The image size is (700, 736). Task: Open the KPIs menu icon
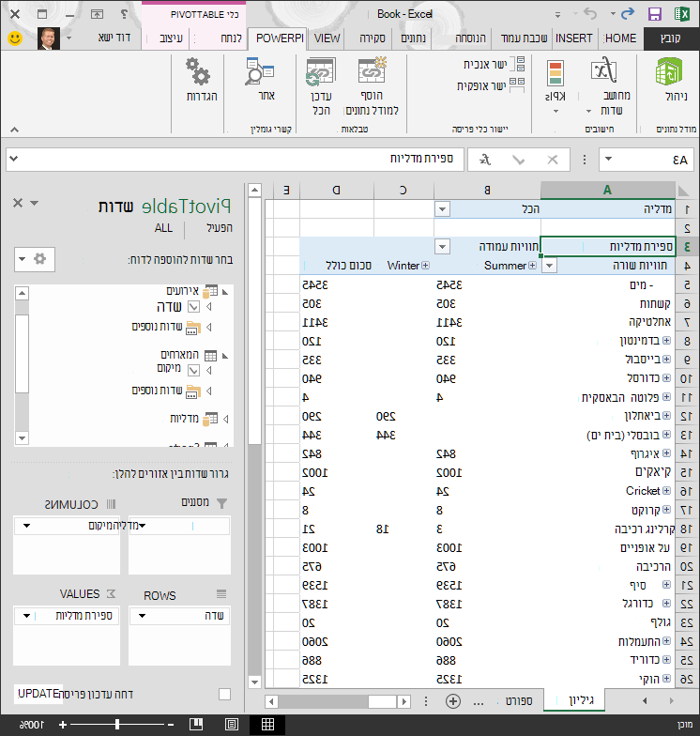point(555,73)
